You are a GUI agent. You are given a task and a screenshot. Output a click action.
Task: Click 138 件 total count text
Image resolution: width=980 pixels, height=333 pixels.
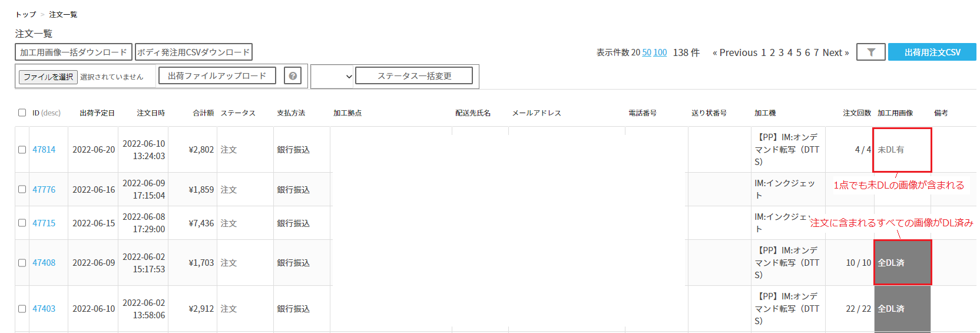point(686,52)
